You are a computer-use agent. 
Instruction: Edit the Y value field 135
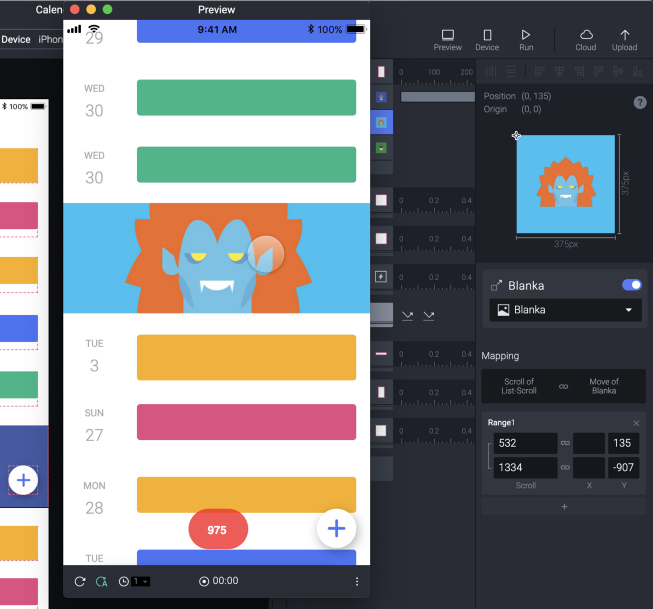click(x=623, y=443)
